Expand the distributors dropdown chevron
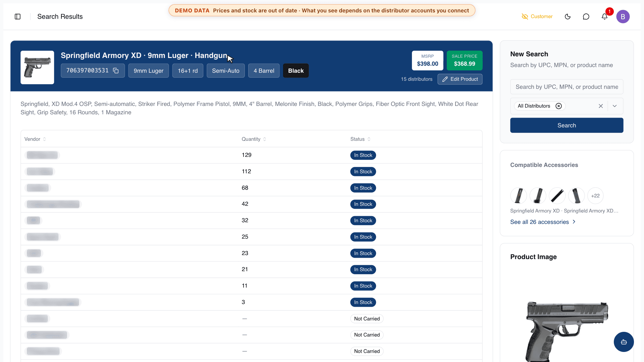Image resolution: width=644 pixels, height=362 pixels. [614, 106]
